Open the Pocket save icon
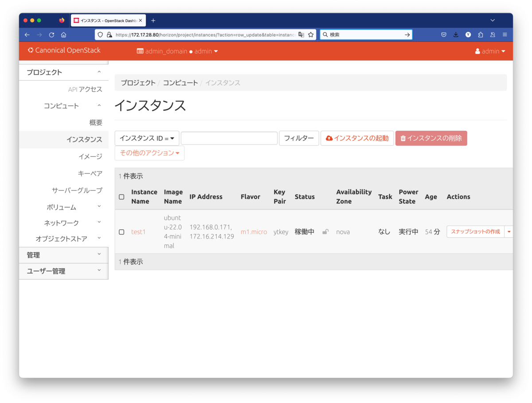The image size is (532, 403). (x=444, y=35)
